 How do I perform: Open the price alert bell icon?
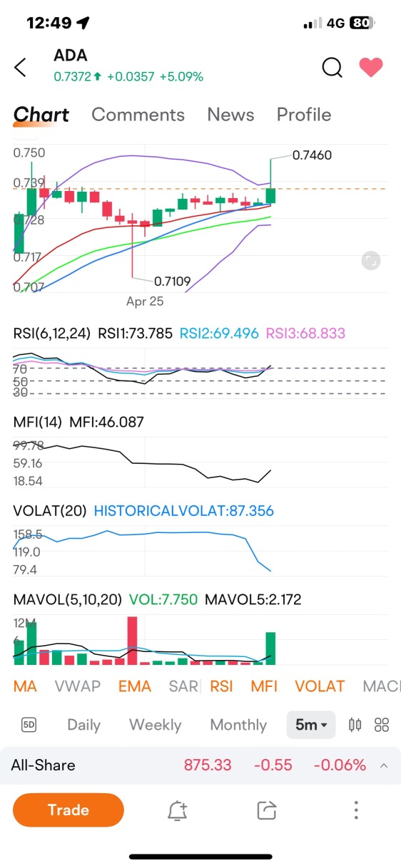[x=177, y=810]
